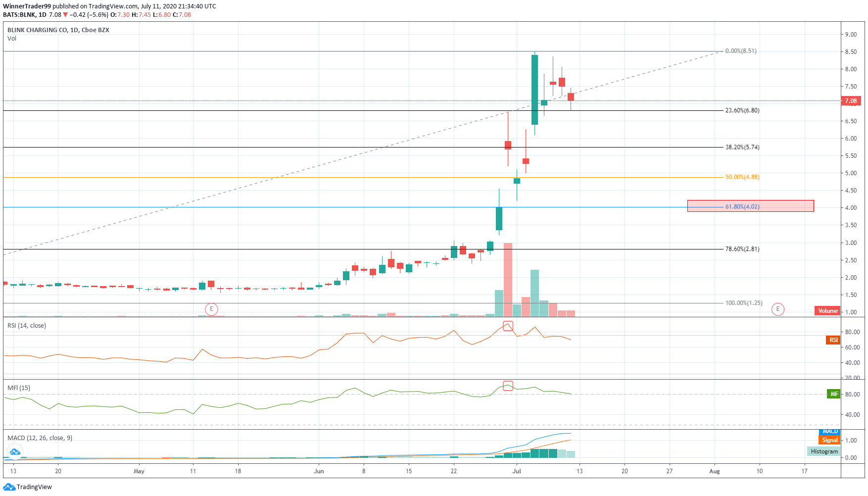Click the TradingView logo at bottom left
868x496 pixels.
pyautogui.click(x=27, y=487)
